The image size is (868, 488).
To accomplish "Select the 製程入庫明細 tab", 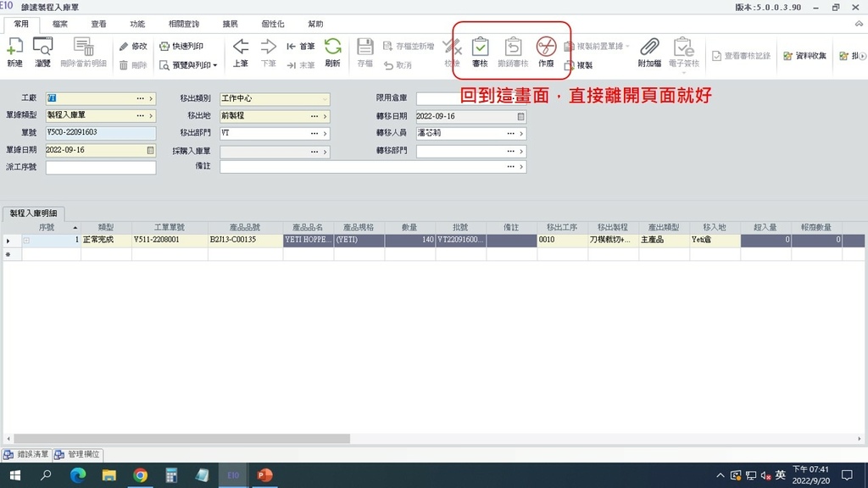I will coord(33,213).
